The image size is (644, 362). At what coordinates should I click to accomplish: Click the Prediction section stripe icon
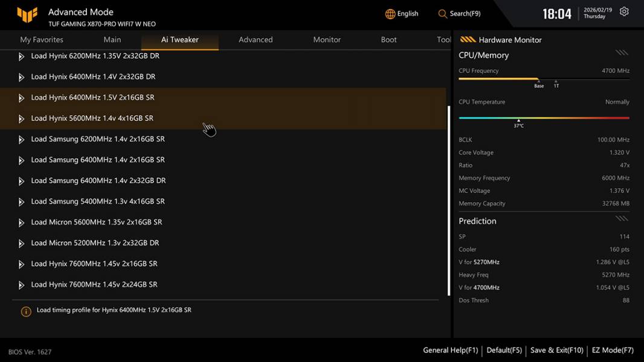[622, 218]
